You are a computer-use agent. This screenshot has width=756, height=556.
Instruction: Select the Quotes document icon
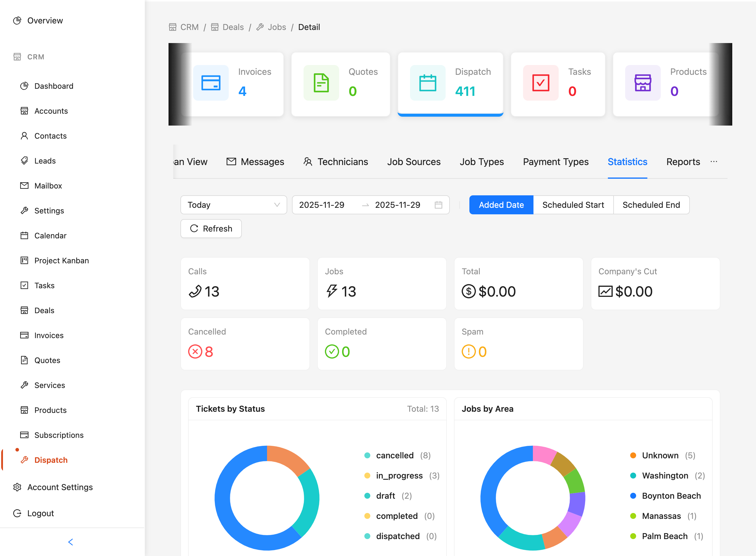pos(321,83)
